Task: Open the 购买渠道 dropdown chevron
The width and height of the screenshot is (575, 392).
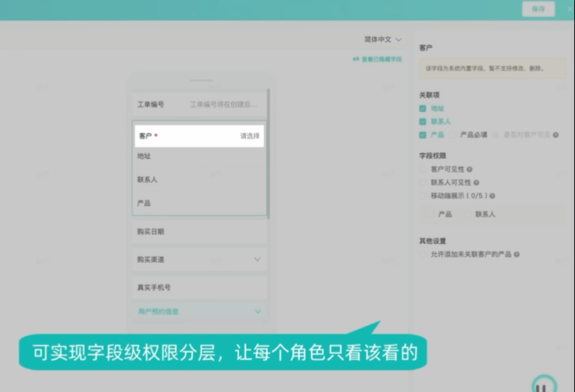Action: [x=258, y=260]
